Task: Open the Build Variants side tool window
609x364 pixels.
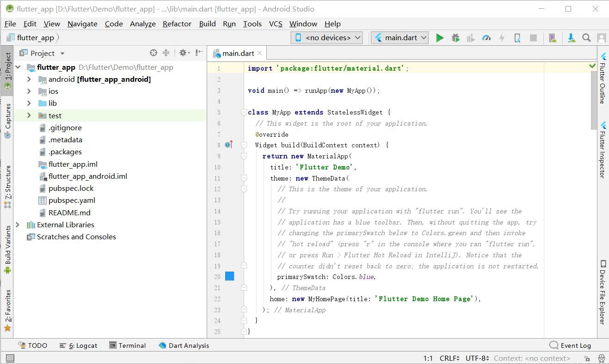Action: [7, 250]
